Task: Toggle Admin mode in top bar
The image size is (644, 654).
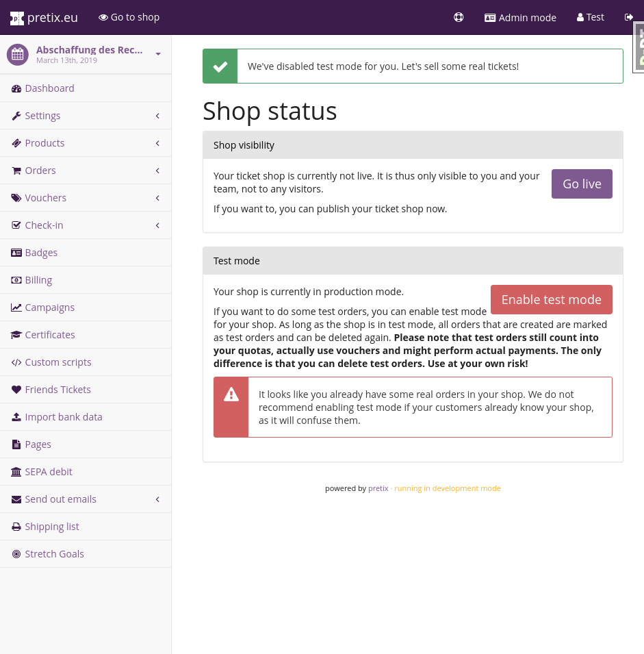Action: tap(520, 18)
